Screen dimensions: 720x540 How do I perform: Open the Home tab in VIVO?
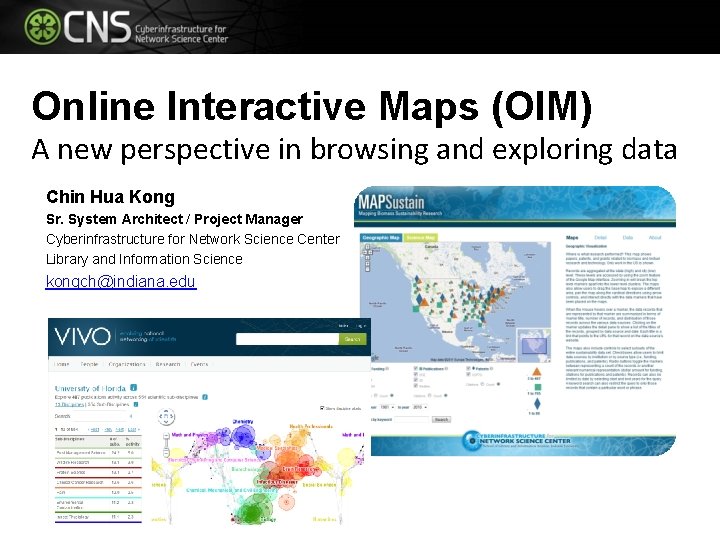62,364
